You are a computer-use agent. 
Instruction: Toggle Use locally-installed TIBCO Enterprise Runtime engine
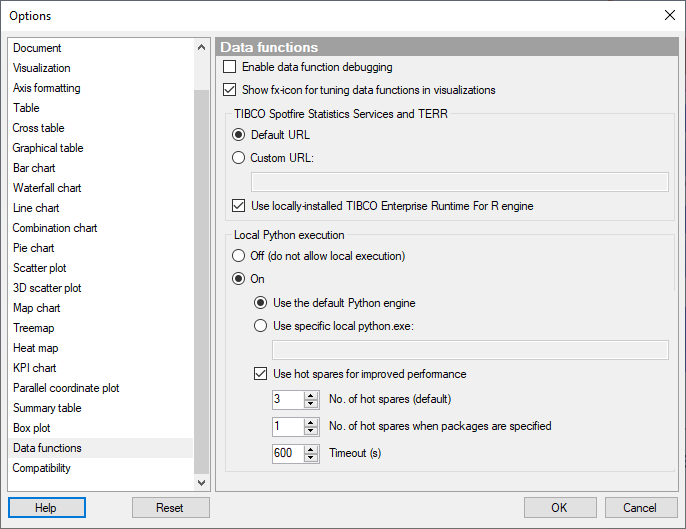pos(238,206)
